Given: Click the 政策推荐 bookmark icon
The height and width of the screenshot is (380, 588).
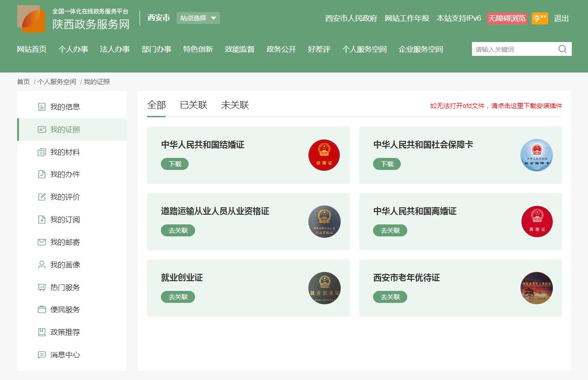Looking at the screenshot, I should [42, 332].
